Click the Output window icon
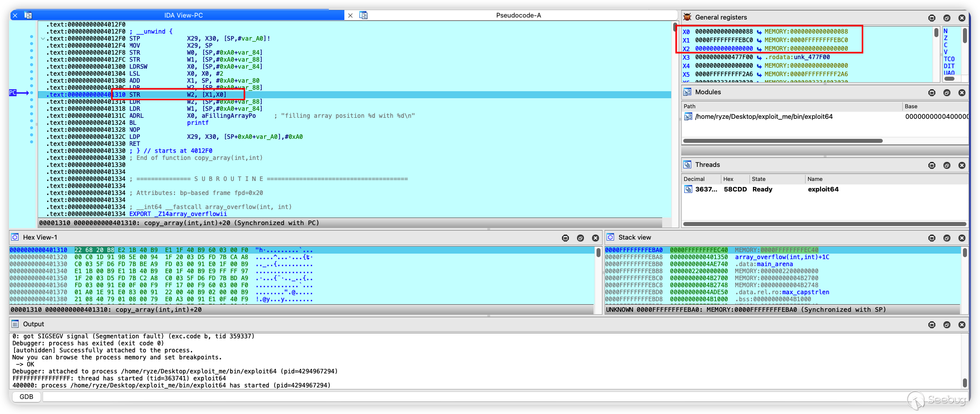The image size is (980, 414). point(15,324)
